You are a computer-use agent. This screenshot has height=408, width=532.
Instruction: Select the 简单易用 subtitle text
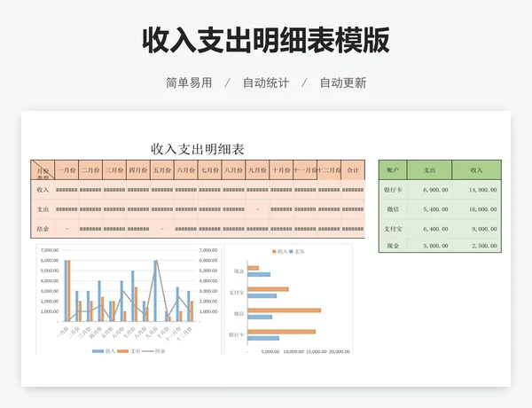click(x=189, y=82)
